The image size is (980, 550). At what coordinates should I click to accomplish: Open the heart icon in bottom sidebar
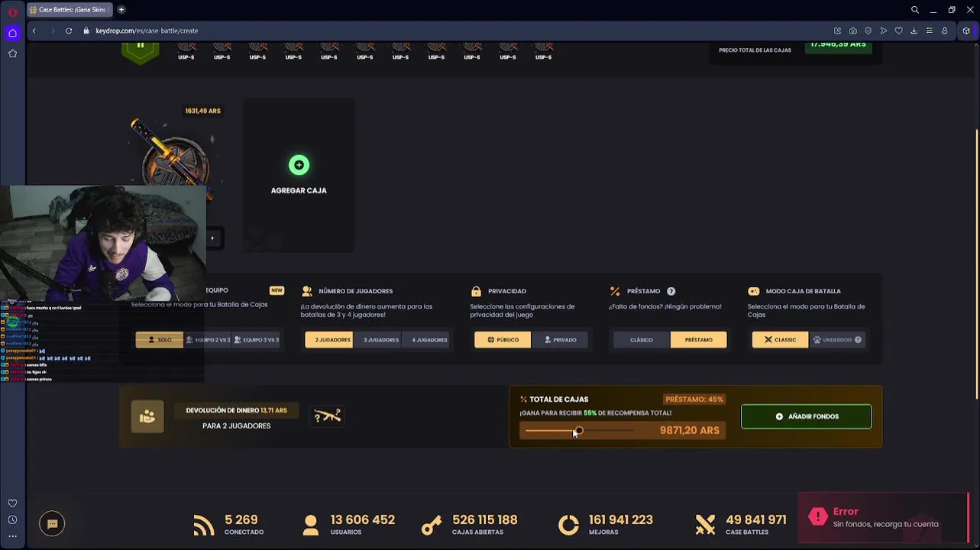[x=12, y=503]
